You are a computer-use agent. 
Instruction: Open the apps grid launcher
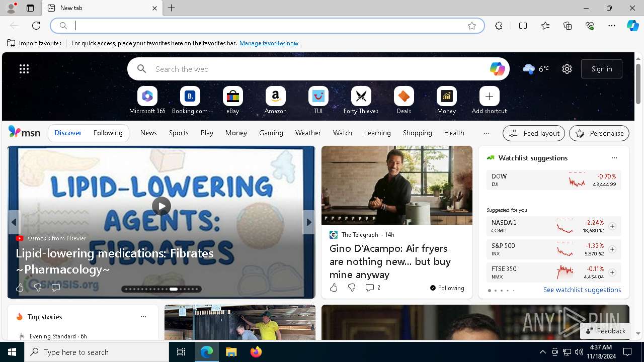tap(24, 69)
